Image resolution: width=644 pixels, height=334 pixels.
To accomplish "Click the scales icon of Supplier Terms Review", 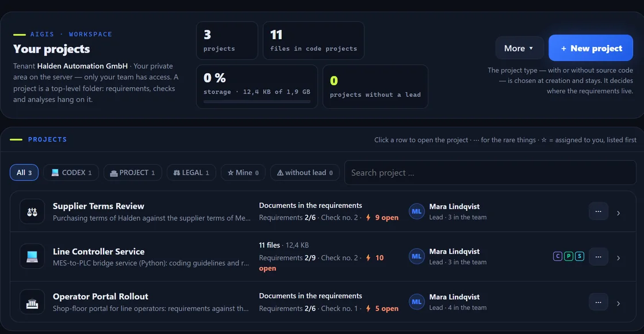I will click(32, 211).
